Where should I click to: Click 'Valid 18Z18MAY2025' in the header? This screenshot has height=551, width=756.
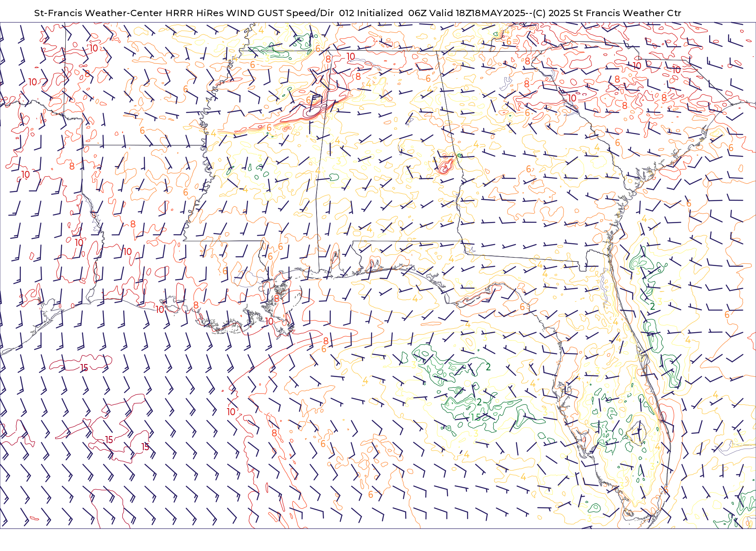click(x=477, y=13)
